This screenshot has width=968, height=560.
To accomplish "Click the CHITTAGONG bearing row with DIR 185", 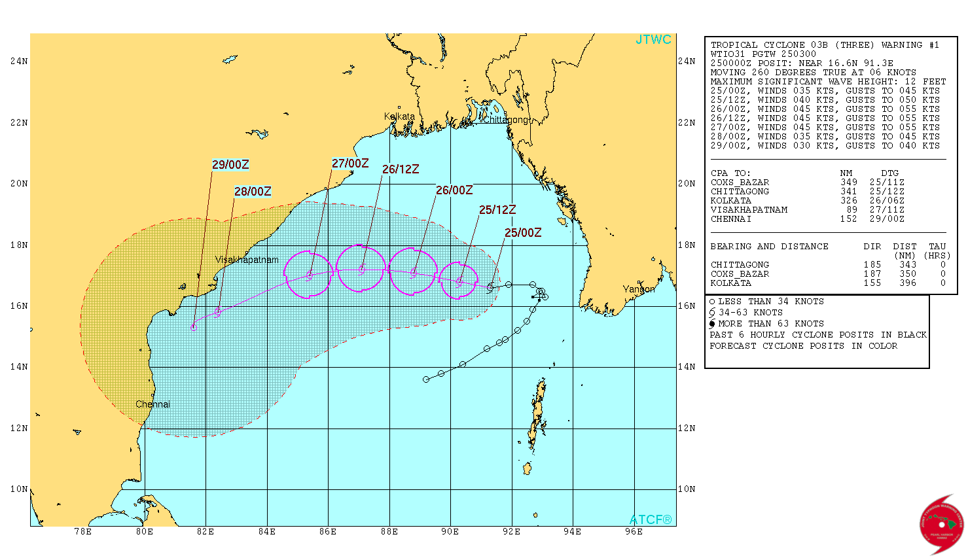I will (829, 265).
